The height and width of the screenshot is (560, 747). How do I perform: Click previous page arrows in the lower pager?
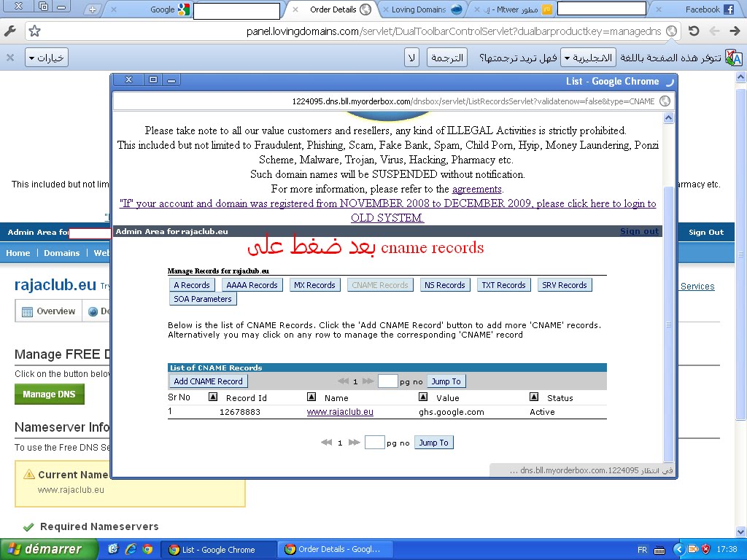click(326, 443)
